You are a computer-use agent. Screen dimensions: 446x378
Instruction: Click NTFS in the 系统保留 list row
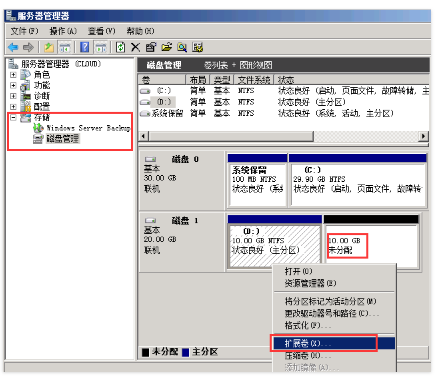tap(246, 114)
